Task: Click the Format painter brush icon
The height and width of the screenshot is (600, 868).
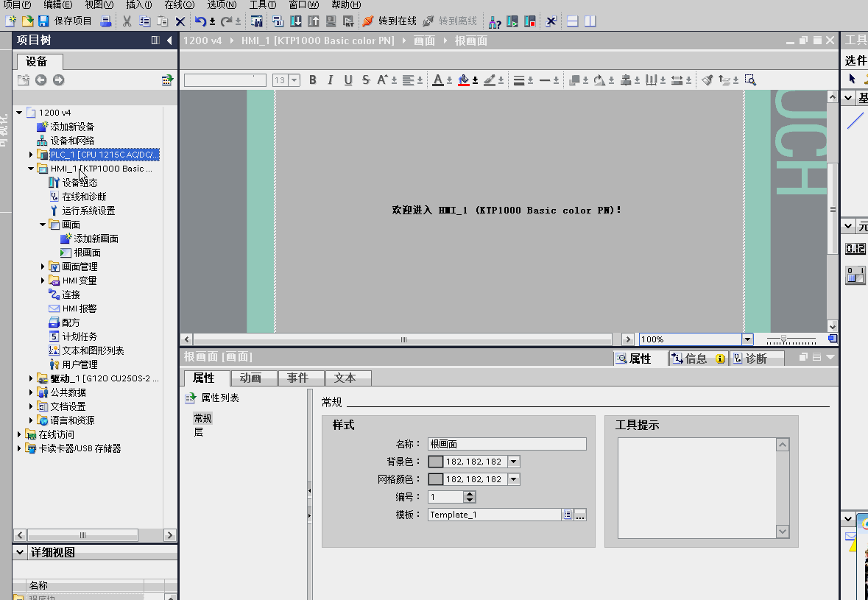Action: point(707,80)
